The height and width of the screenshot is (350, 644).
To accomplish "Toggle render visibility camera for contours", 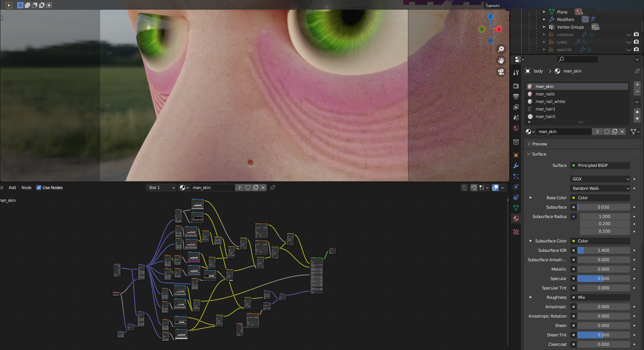I will (x=636, y=34).
